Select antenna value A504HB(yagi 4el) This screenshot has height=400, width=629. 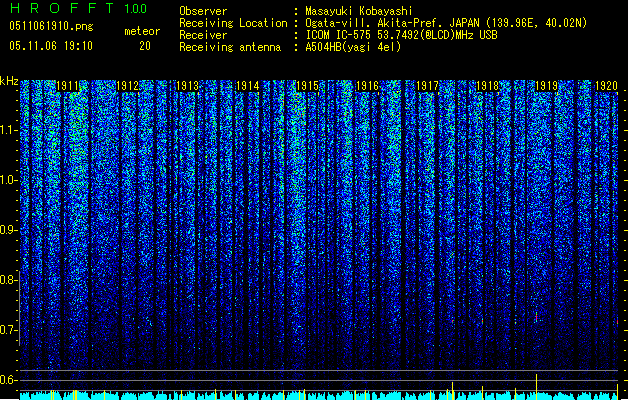coord(353,47)
